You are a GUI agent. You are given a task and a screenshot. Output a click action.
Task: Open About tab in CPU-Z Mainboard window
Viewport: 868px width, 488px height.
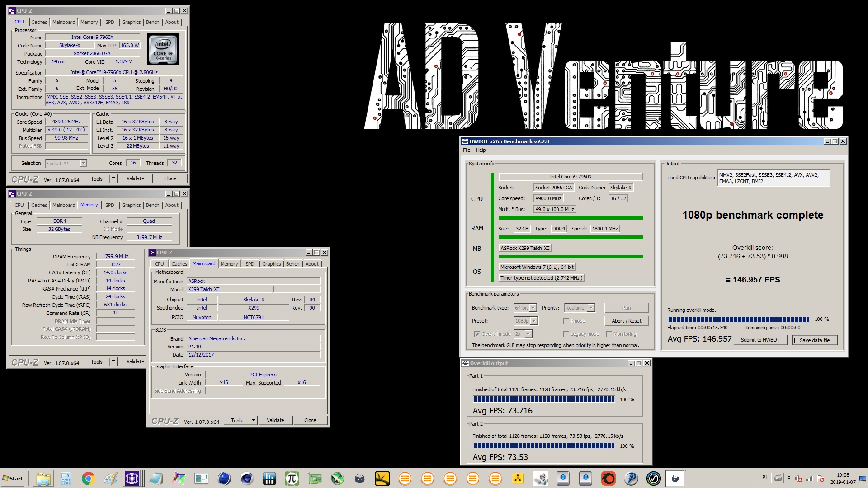312,264
